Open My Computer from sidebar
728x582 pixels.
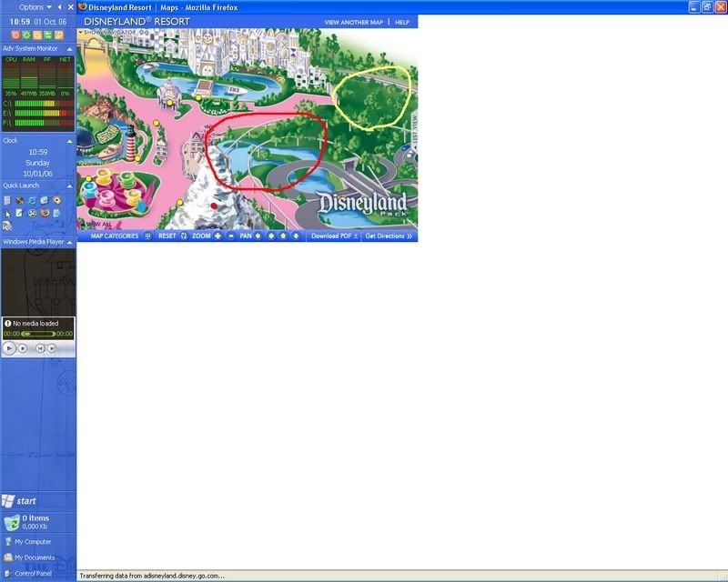click(x=28, y=542)
